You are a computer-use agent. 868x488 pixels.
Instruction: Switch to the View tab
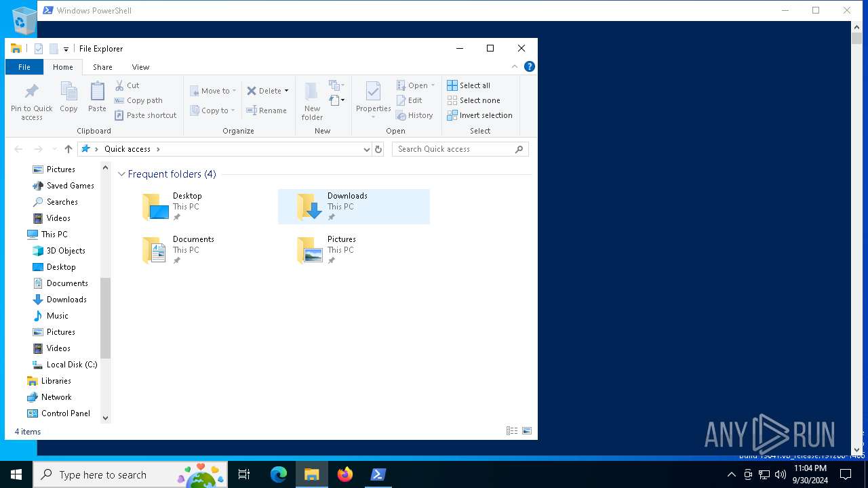(140, 67)
